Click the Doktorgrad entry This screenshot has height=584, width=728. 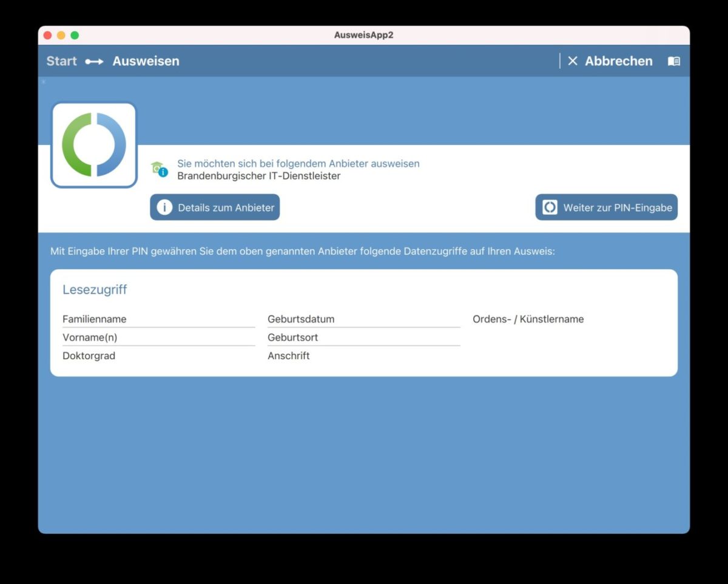coord(159,356)
